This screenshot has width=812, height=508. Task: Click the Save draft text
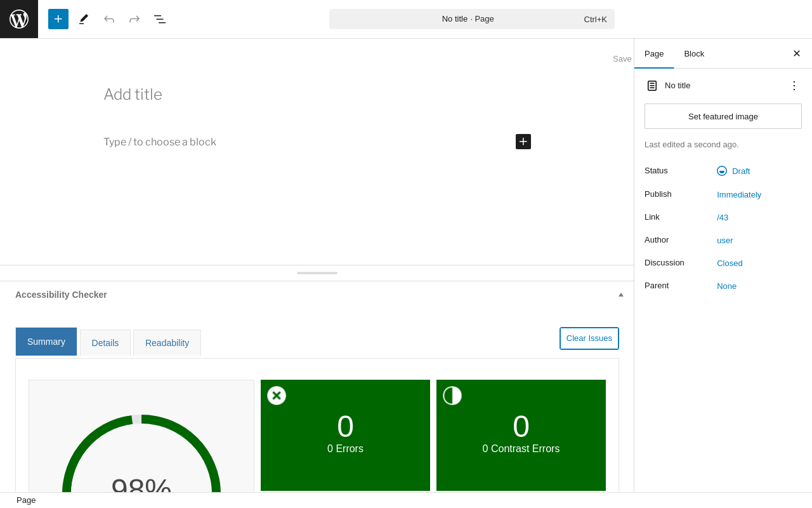point(623,59)
